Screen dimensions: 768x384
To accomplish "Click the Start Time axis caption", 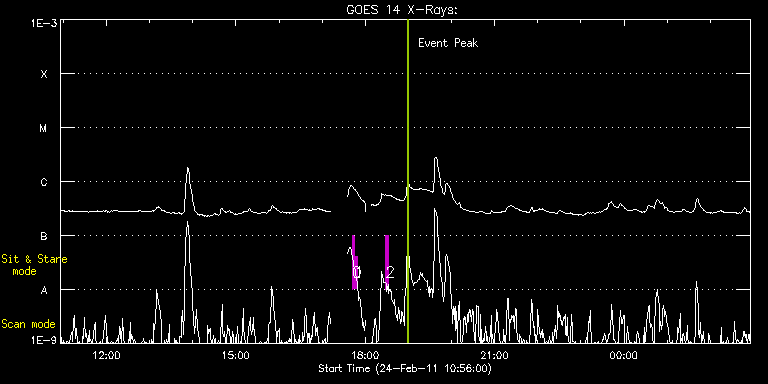I will point(405,368).
